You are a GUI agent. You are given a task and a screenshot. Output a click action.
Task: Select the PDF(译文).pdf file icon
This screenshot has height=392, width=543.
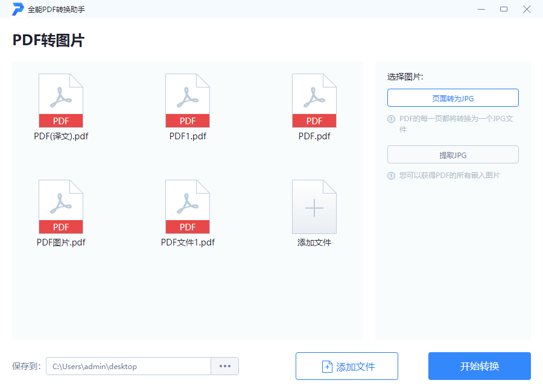[61, 101]
